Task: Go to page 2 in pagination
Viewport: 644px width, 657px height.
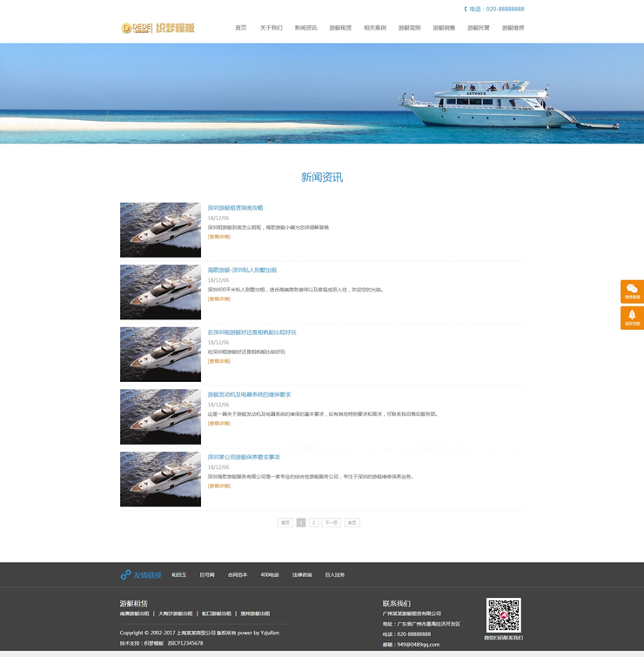Action: [x=314, y=522]
